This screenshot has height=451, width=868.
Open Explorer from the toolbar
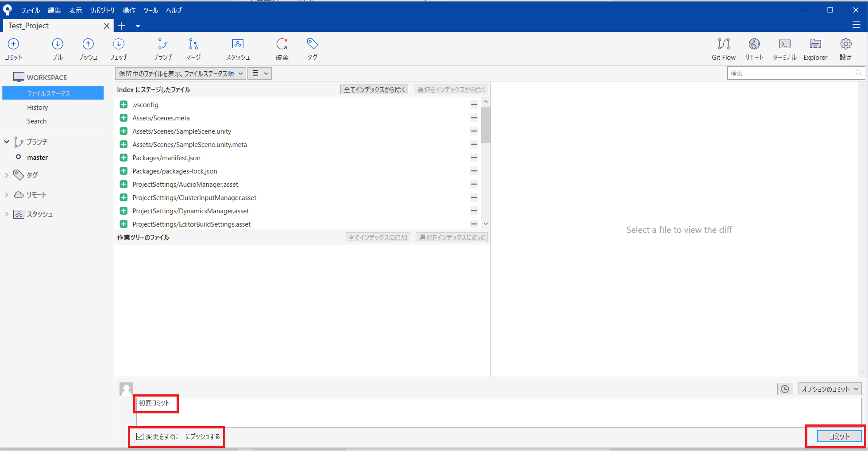point(815,49)
